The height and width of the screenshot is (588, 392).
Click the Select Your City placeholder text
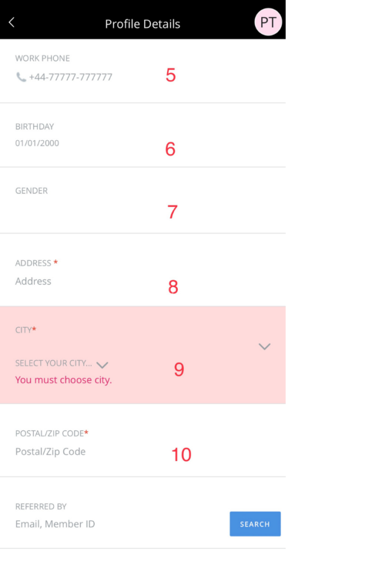pos(53,363)
